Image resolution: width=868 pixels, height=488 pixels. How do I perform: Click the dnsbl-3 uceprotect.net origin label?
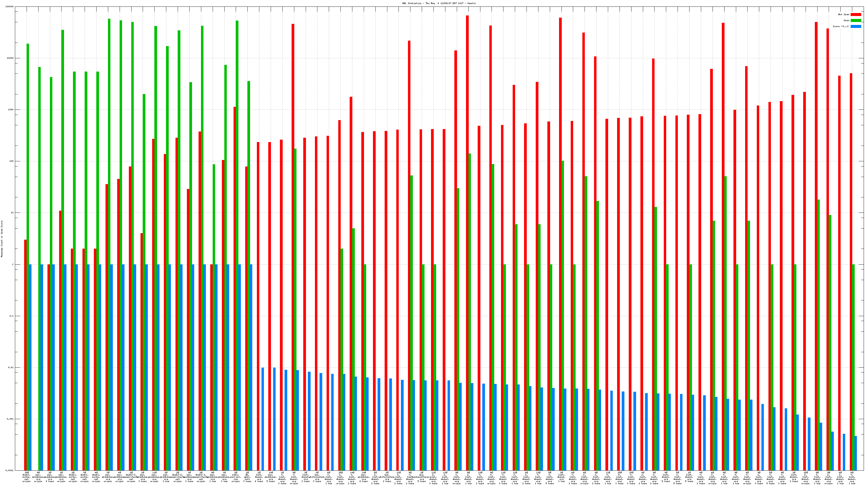coord(131,477)
